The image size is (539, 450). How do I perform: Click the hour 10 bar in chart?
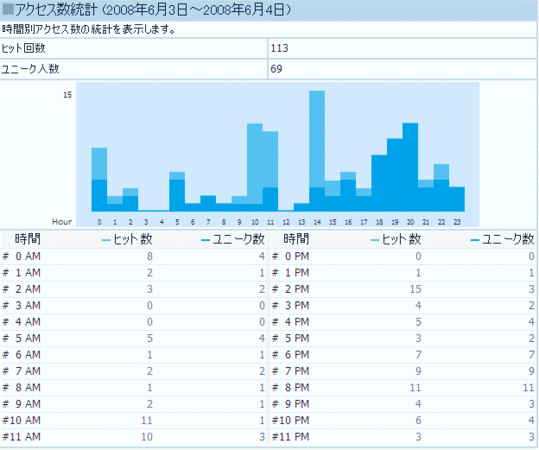255,167
